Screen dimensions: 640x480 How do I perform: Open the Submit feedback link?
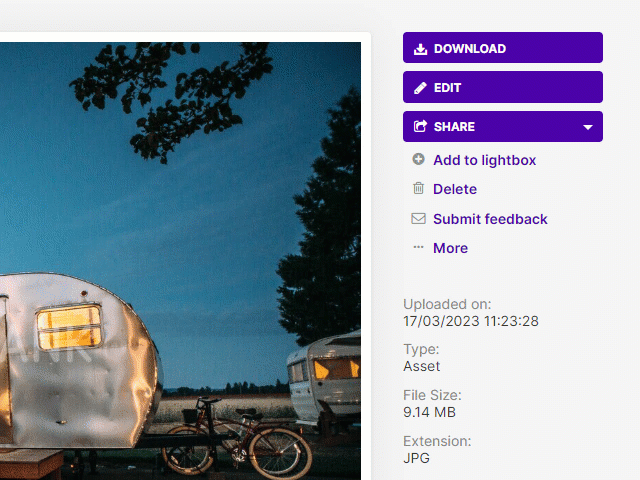click(490, 219)
